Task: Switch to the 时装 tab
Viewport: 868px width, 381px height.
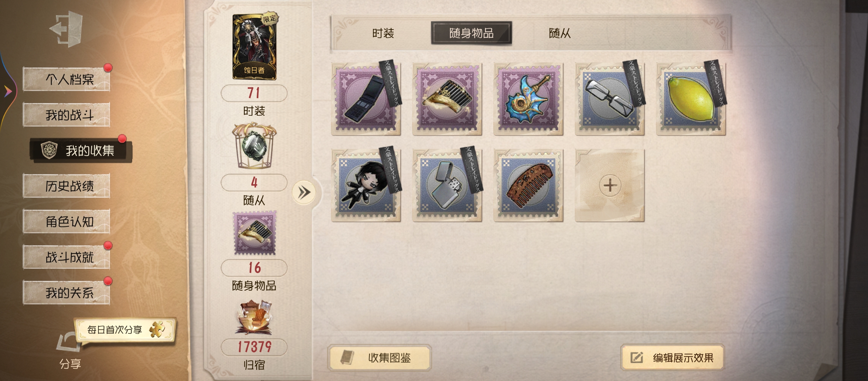Action: [x=383, y=33]
